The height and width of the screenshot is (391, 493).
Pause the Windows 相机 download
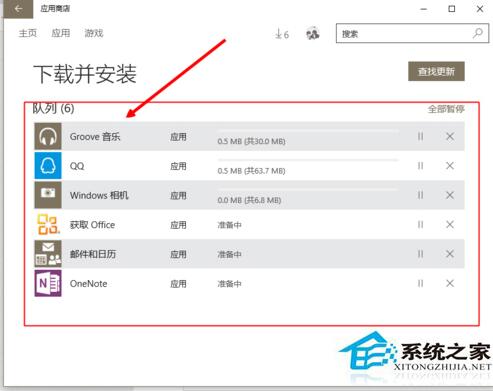point(420,195)
